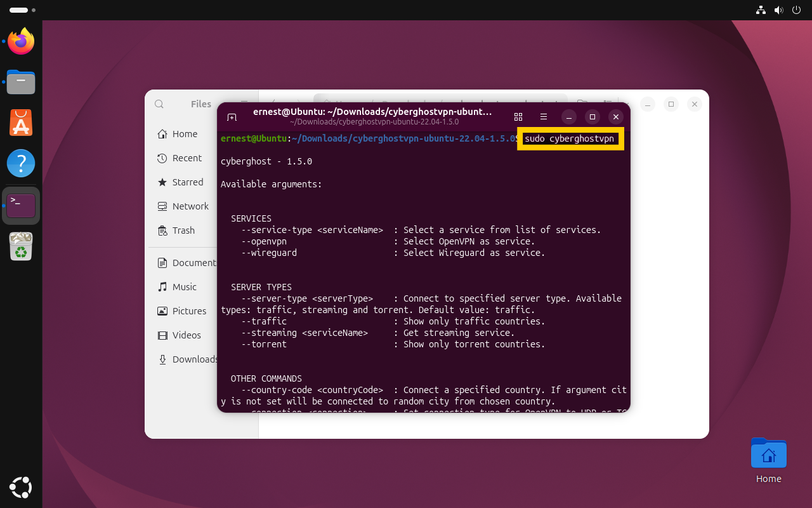Click '--wireguard' argument in terminal

click(269, 253)
